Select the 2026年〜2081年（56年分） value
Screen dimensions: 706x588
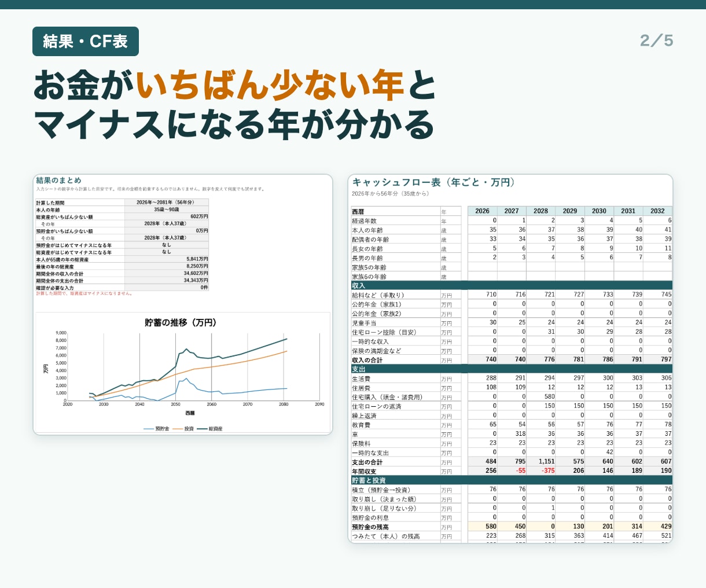pos(166,203)
